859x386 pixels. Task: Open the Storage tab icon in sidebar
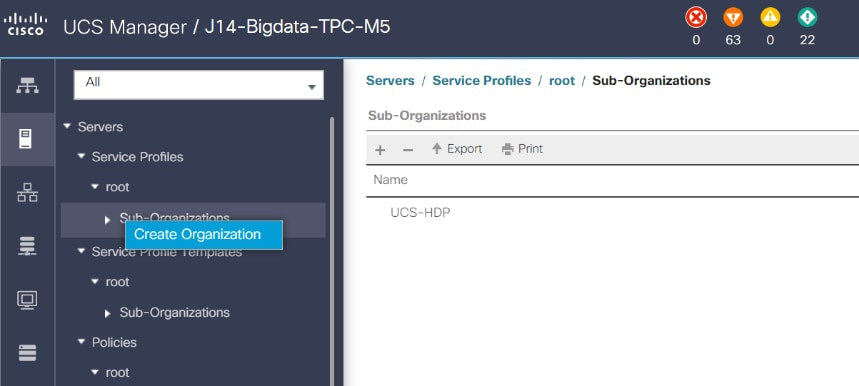[x=27, y=353]
